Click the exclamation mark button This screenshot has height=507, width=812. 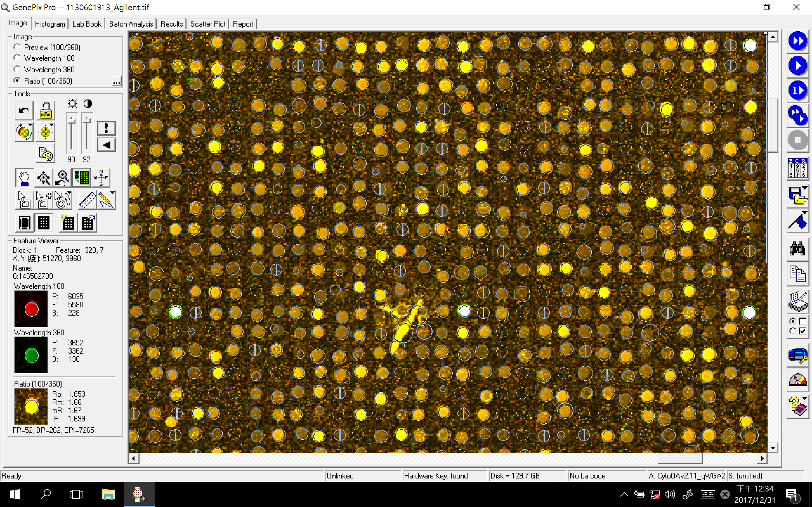click(x=106, y=128)
